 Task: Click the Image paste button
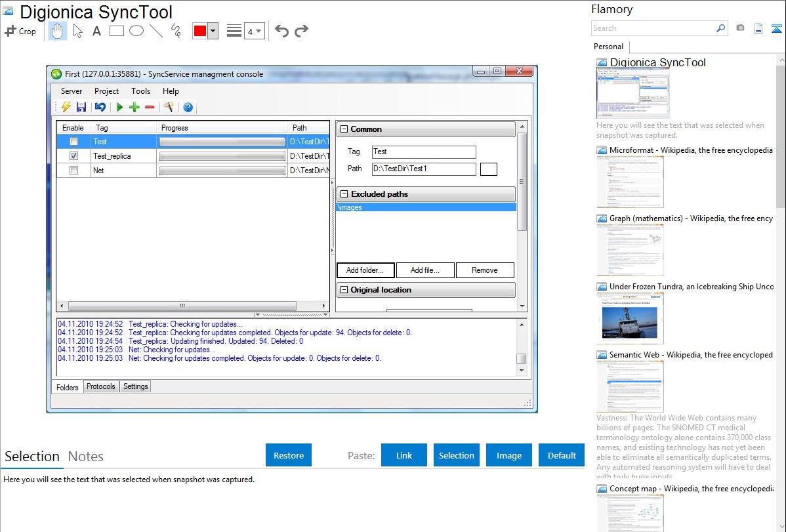[x=508, y=455]
